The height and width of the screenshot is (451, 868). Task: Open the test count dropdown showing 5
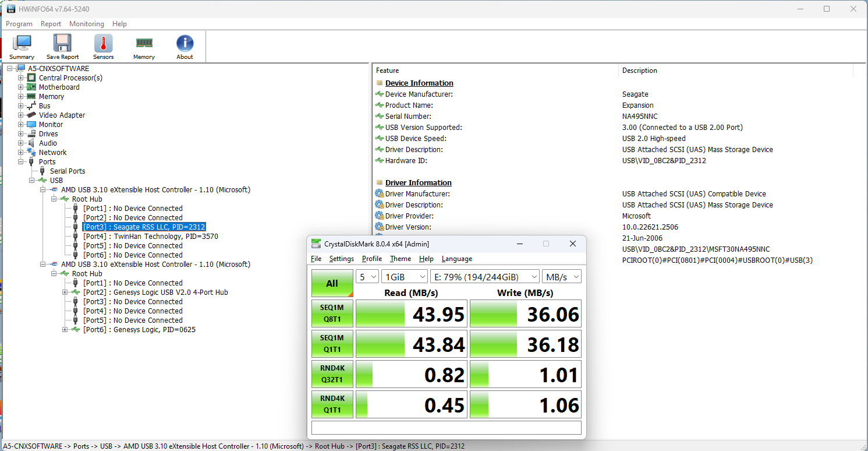(367, 277)
